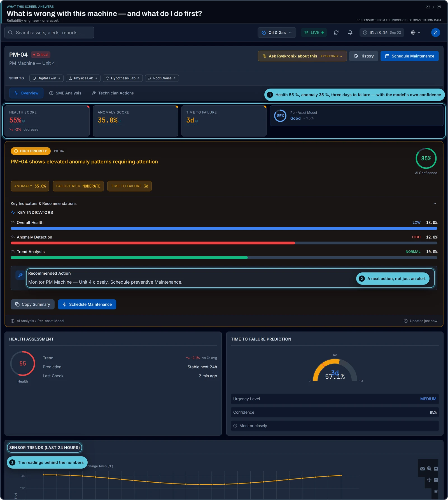The height and width of the screenshot is (500, 448).
Task: Click the HIGH PRIORITY badge
Action: pos(31,151)
